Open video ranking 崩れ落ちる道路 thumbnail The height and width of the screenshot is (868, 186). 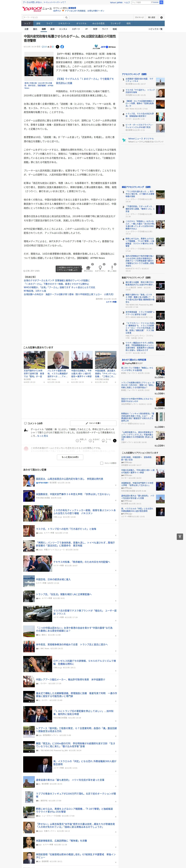160,286
